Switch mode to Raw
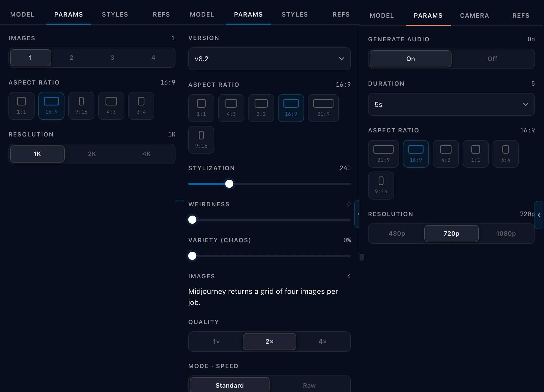 coord(309,385)
